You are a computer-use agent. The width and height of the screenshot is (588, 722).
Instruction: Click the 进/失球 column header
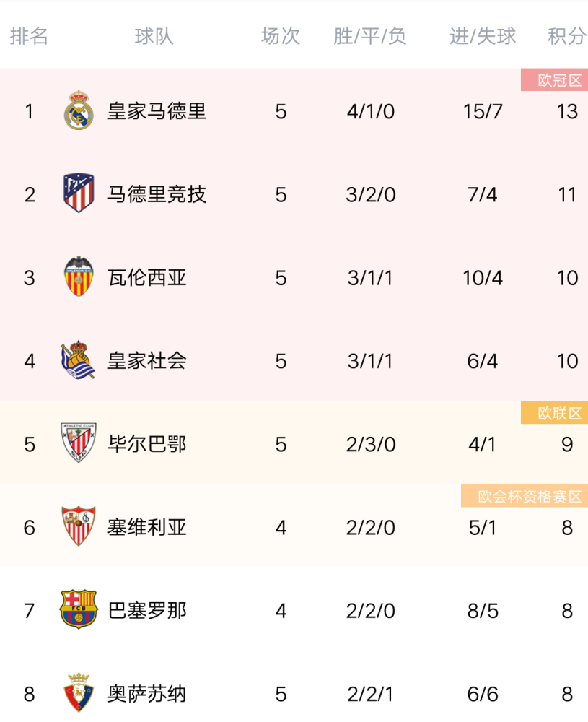click(483, 36)
